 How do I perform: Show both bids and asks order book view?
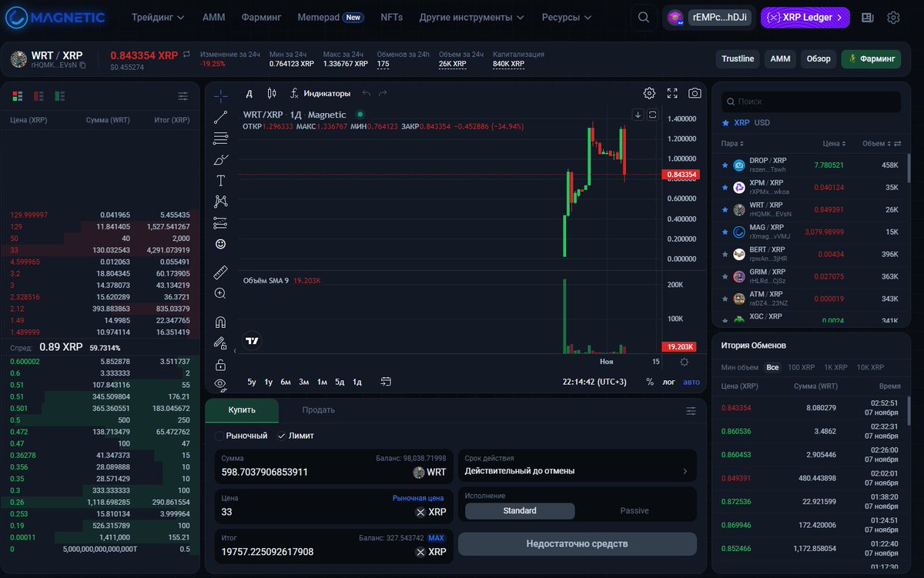pyautogui.click(x=17, y=96)
